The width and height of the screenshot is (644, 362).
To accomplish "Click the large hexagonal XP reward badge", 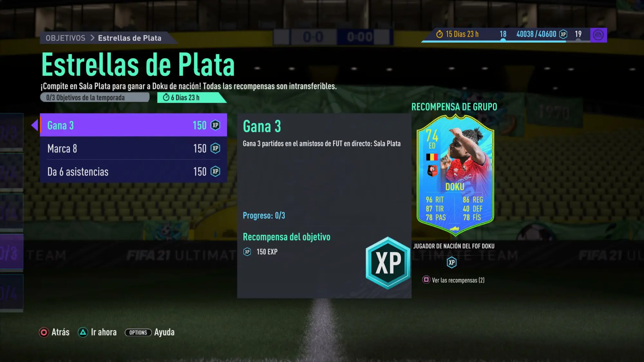I will [388, 263].
